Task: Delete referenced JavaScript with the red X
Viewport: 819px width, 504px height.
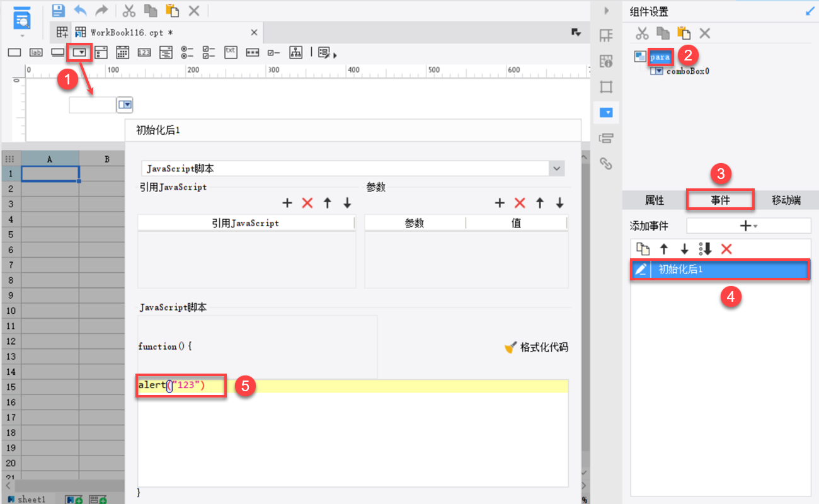Action: pyautogui.click(x=307, y=203)
